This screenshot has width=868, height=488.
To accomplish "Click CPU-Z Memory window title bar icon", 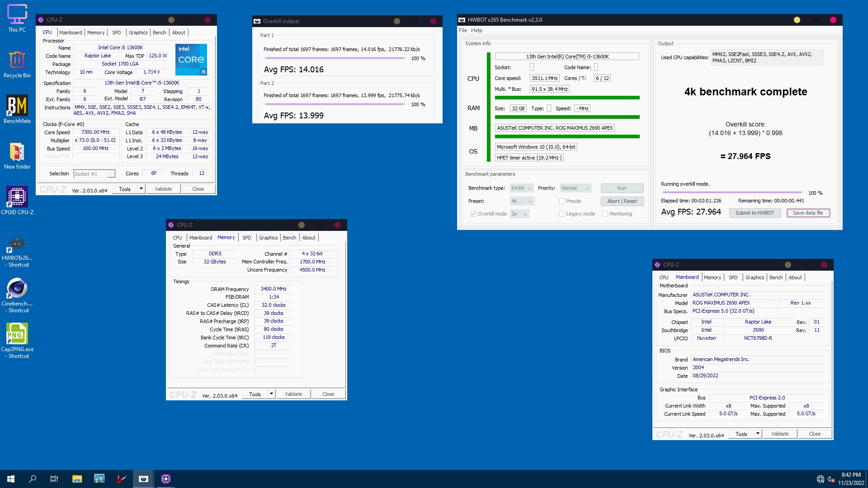I will click(x=171, y=225).
